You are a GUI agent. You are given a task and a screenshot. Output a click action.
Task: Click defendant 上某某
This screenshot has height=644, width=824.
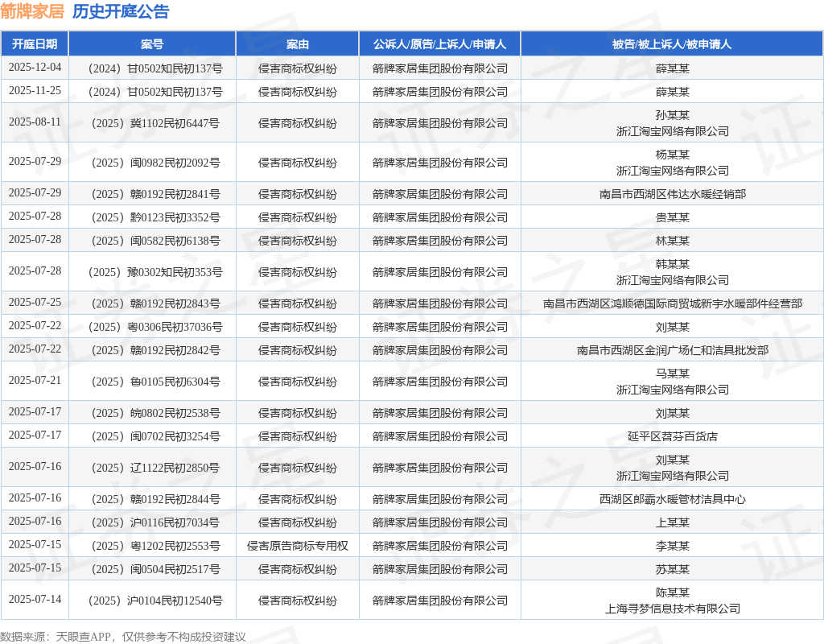[x=672, y=522]
